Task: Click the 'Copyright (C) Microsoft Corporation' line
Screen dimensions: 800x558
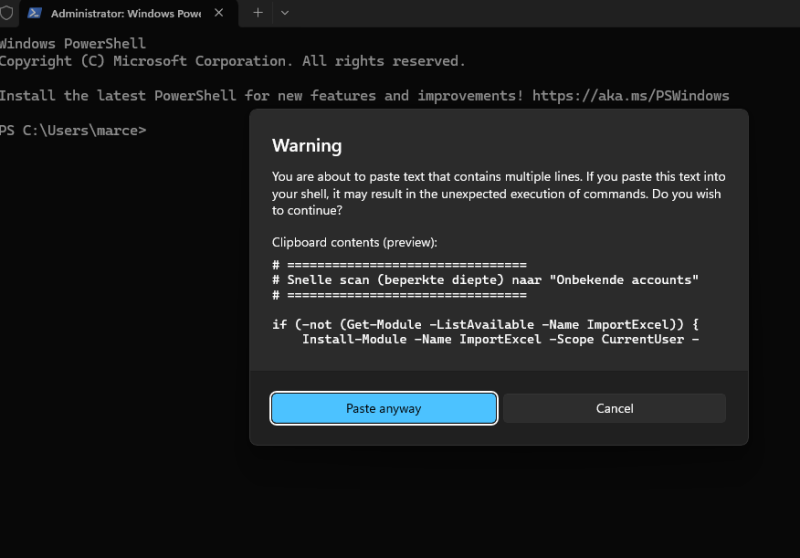Action: click(232, 61)
